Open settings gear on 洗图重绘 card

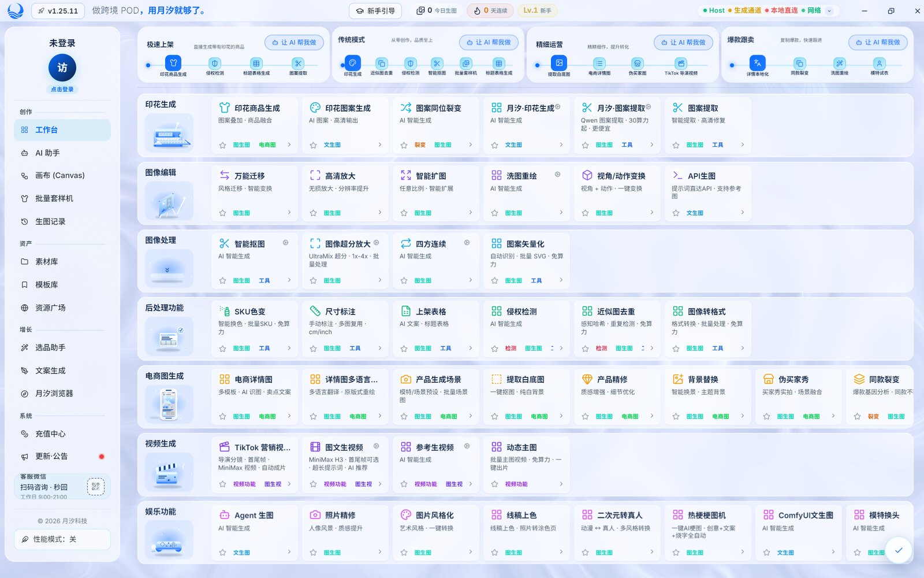(557, 175)
